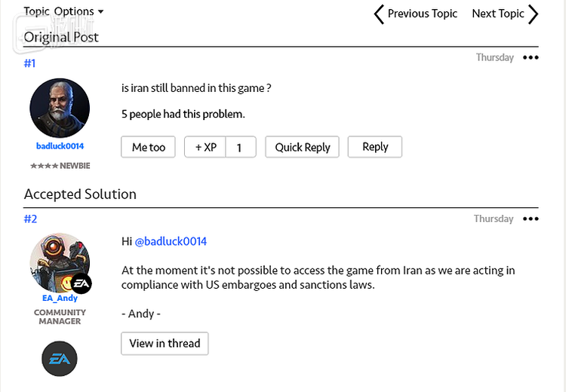566x392 pixels.
Task: Click the XP count showing 1
Action: 240,147
